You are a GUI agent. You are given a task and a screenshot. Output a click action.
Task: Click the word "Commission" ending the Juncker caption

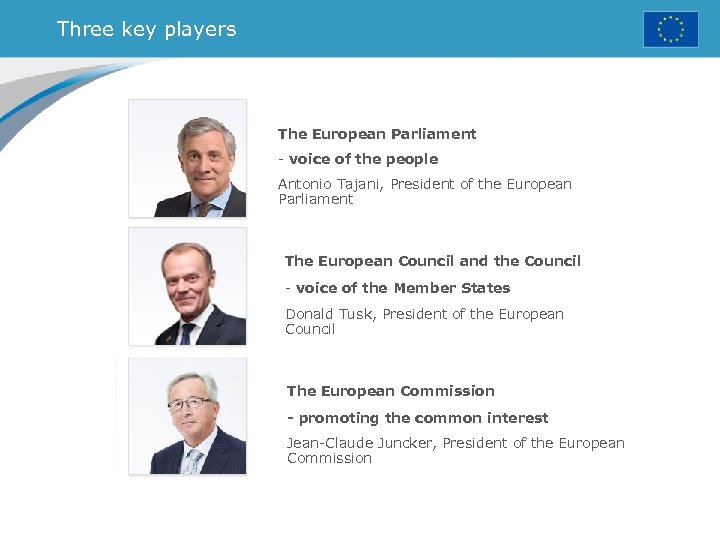[329, 458]
